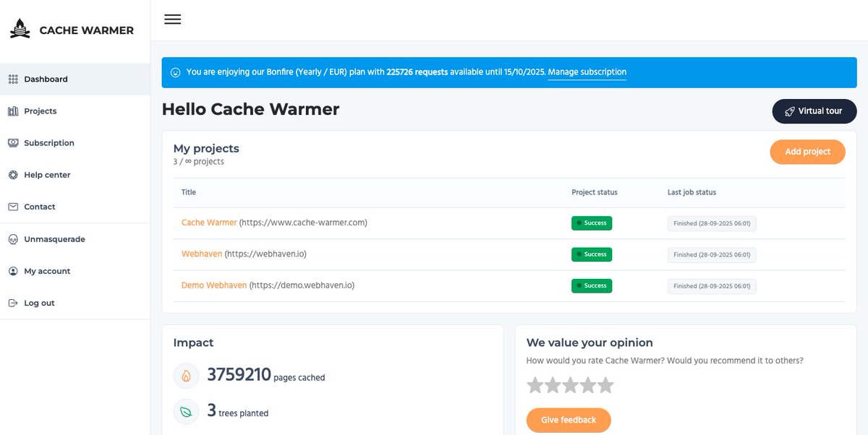The image size is (868, 435).
Task: Click Finished job status for Cache Warmer
Action: click(712, 223)
